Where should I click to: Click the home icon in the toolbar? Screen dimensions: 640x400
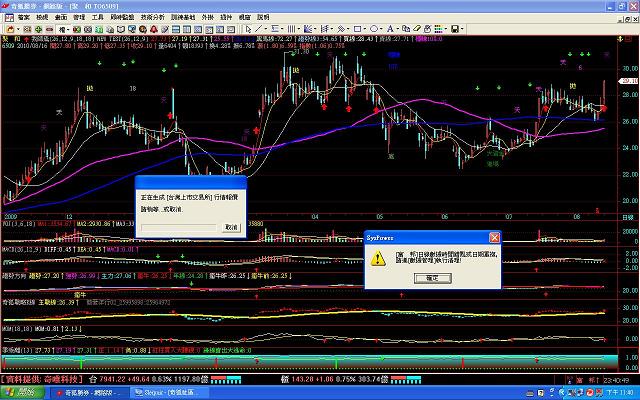coord(10,29)
